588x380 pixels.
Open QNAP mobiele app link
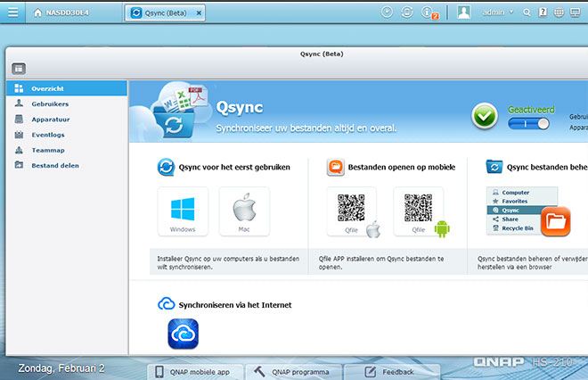tap(195, 372)
